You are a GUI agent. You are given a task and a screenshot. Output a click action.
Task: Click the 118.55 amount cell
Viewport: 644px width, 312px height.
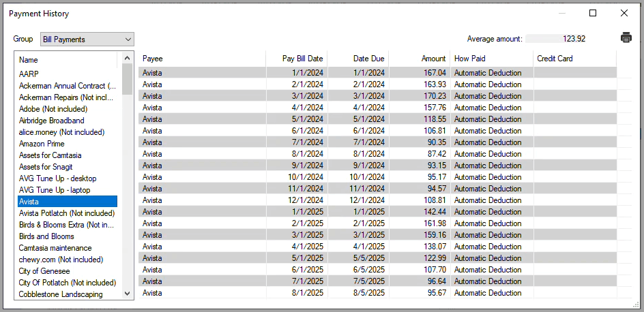[x=420, y=119]
